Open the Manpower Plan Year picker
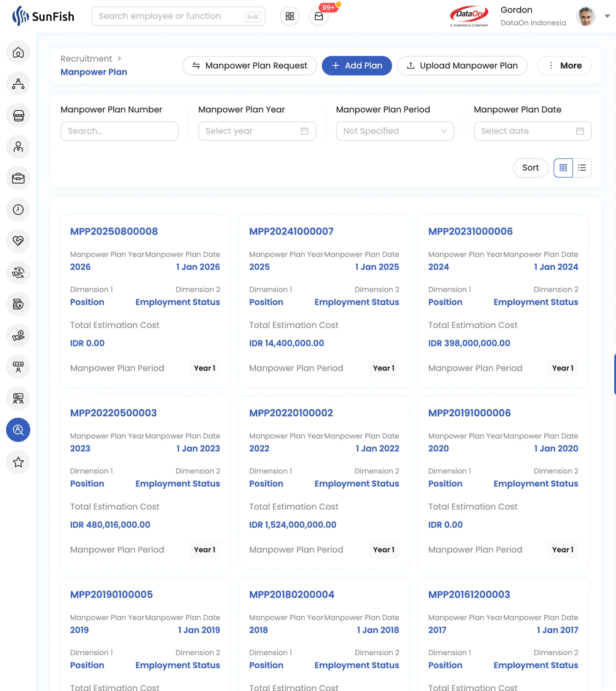Image resolution: width=616 pixels, height=691 pixels. [x=257, y=131]
